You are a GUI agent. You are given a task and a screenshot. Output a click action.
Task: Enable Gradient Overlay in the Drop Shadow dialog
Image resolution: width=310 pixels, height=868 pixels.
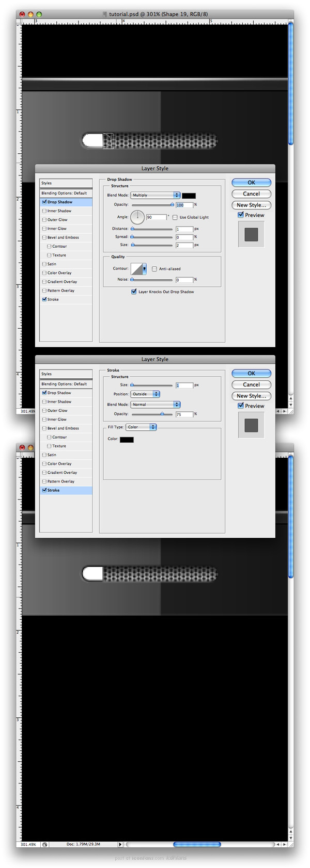pos(44,281)
